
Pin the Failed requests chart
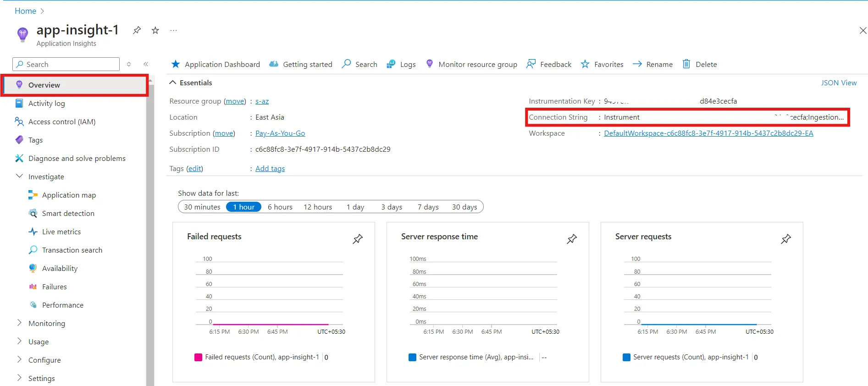point(358,239)
